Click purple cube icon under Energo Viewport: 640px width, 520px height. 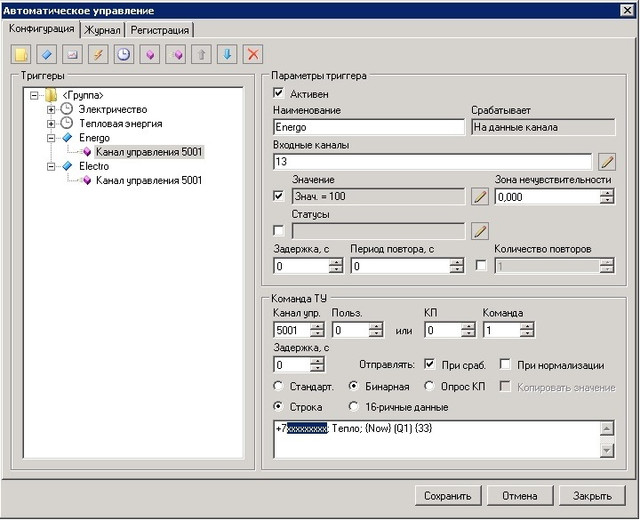[87, 152]
